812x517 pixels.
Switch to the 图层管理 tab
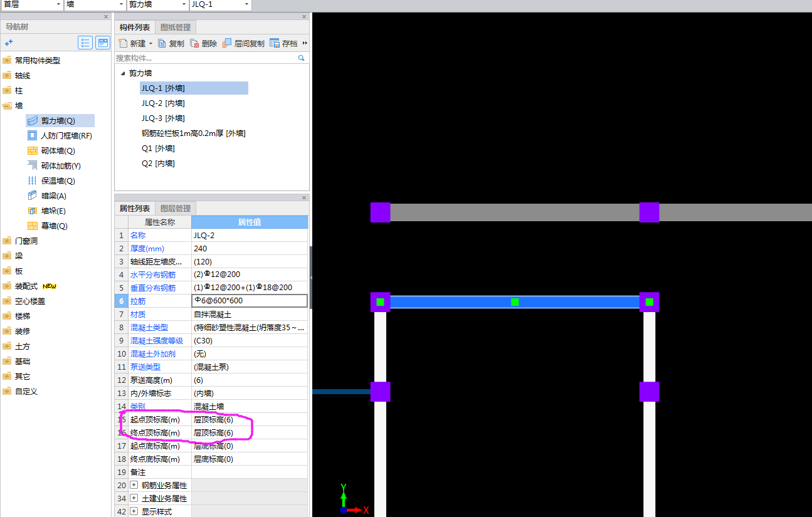(x=176, y=208)
